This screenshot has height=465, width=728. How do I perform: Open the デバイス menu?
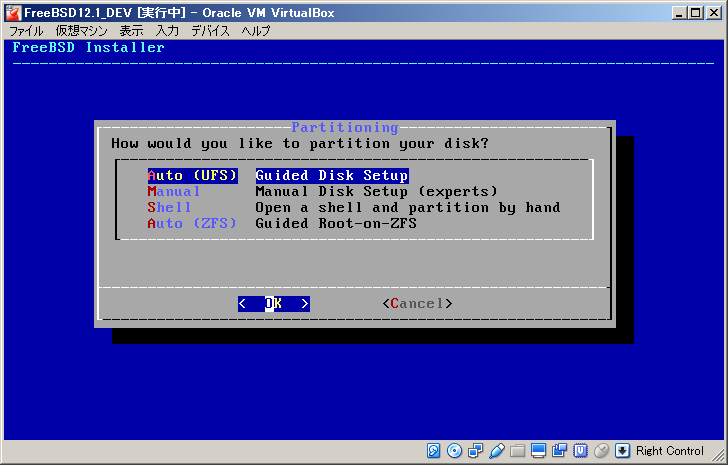[x=210, y=31]
